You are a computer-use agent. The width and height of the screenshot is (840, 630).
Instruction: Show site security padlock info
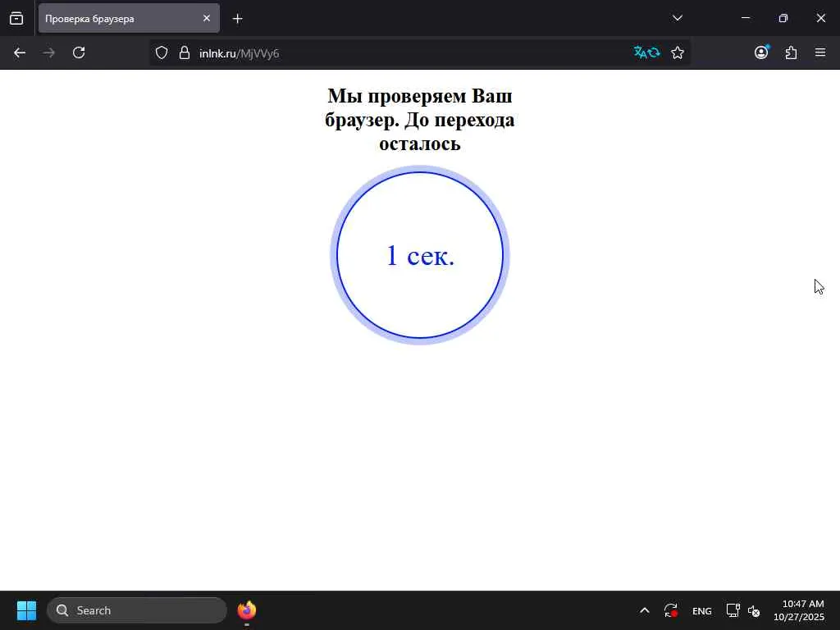click(185, 52)
